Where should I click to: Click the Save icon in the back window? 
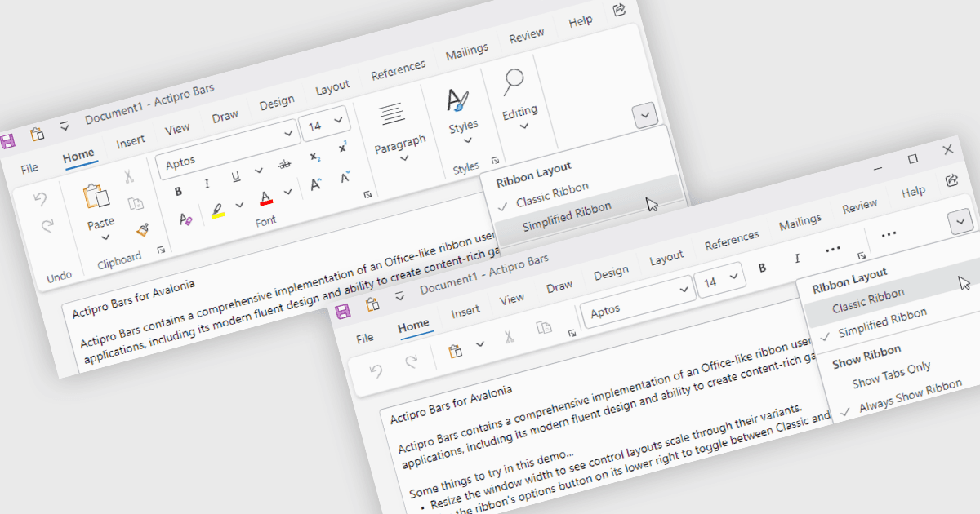point(7,141)
